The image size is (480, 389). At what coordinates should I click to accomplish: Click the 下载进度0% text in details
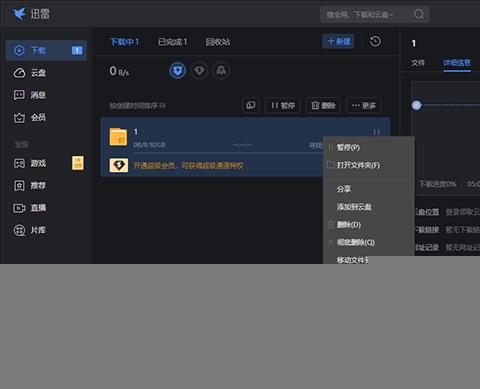[x=438, y=184]
